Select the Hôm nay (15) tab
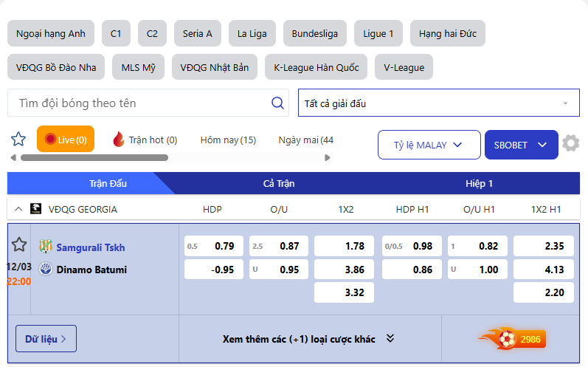 tap(228, 140)
